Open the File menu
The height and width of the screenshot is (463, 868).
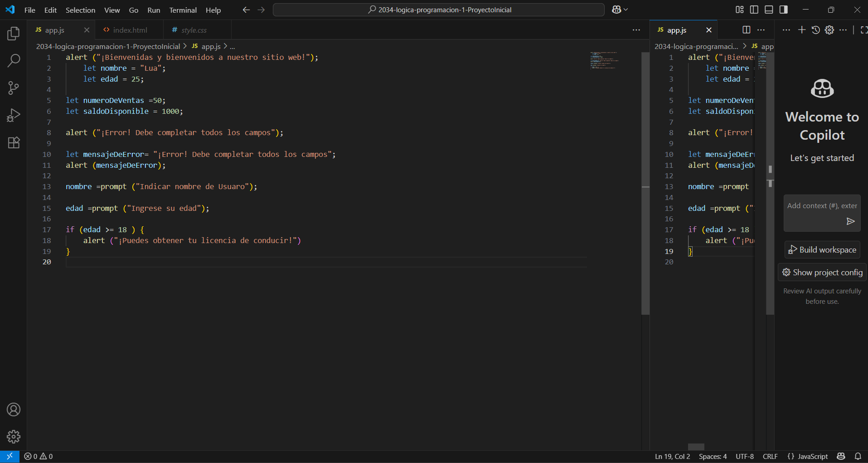point(30,10)
